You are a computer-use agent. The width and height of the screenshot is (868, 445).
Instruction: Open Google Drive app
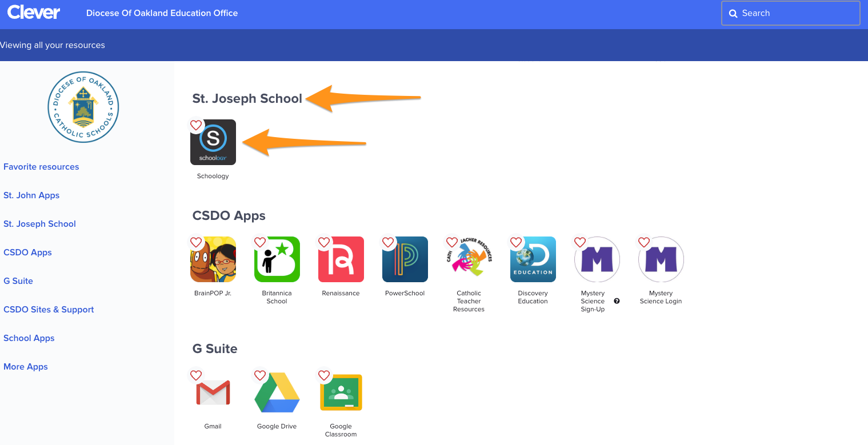[x=277, y=392]
